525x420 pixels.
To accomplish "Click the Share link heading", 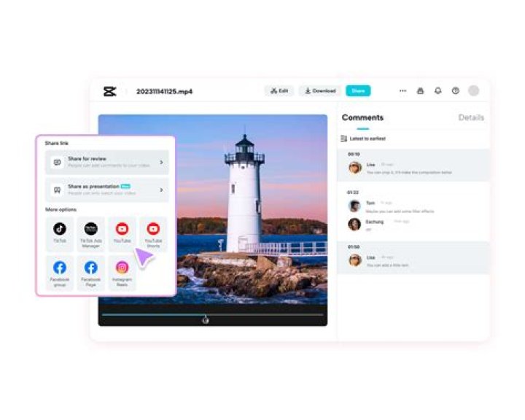I will [x=57, y=143].
